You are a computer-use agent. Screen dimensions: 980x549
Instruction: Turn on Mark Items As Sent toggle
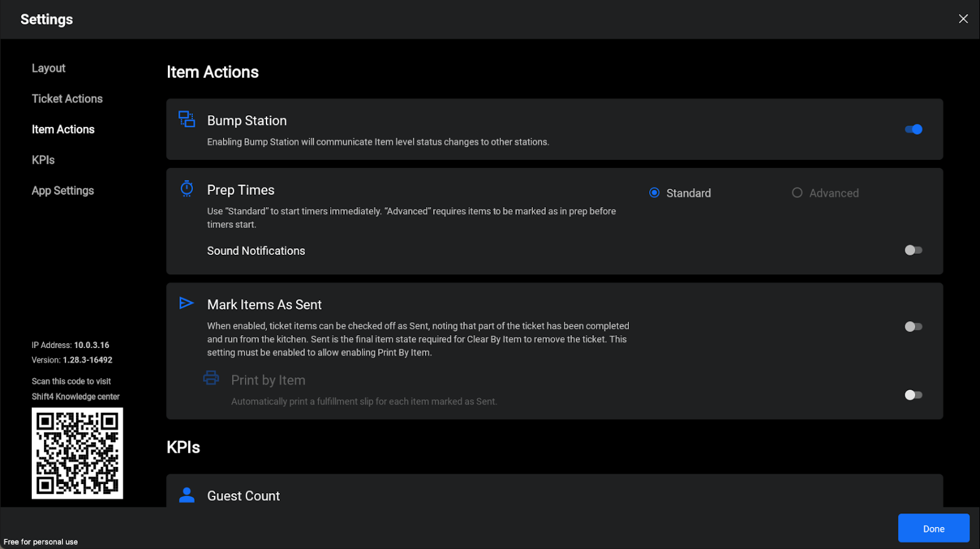pos(913,327)
